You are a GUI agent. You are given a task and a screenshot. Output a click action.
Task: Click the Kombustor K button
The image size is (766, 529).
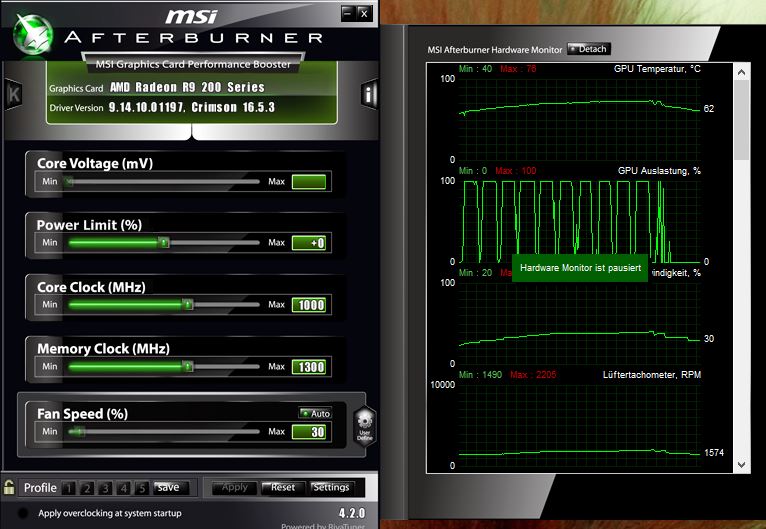point(13,94)
